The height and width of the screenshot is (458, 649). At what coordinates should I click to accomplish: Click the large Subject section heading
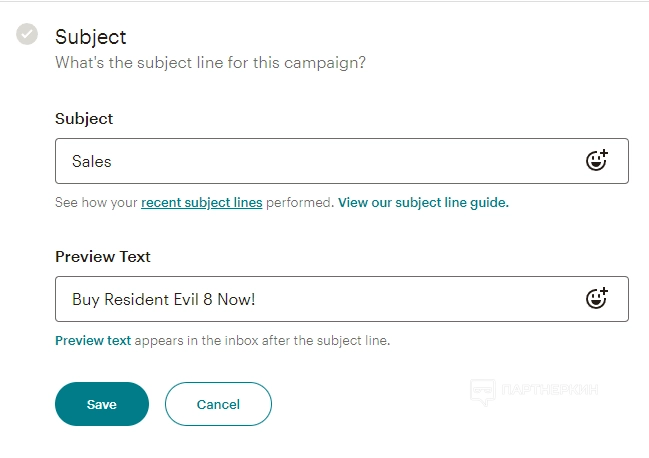91,37
